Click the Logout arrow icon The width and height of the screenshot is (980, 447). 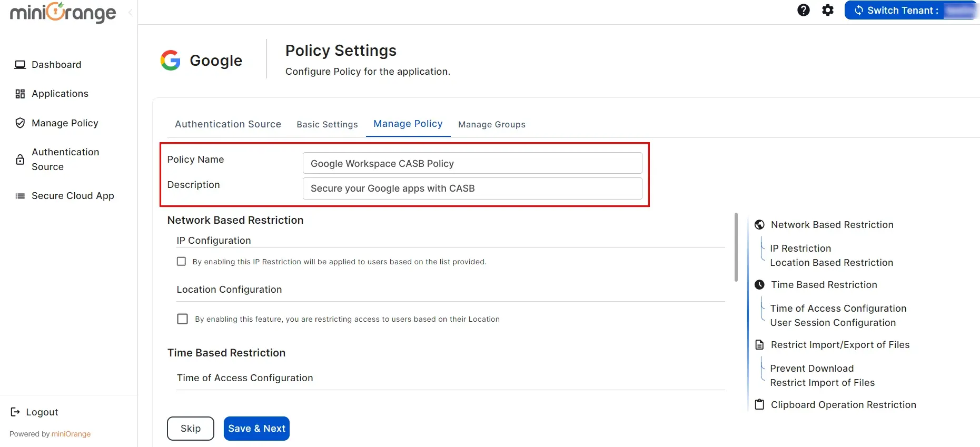click(15, 412)
